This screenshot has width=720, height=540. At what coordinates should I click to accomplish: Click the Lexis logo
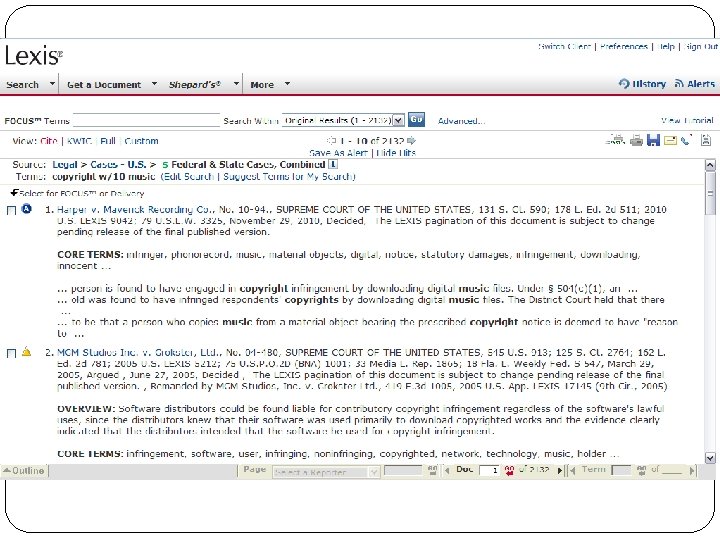[x=33, y=56]
